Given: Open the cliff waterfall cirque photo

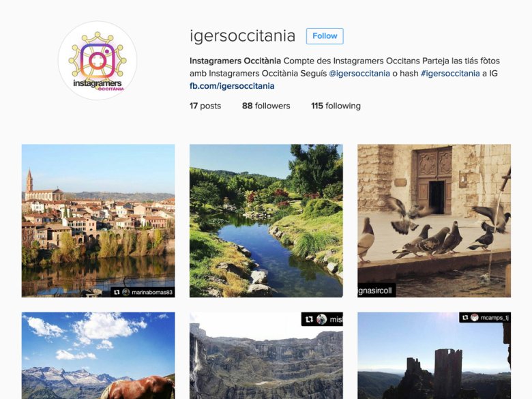Looking at the screenshot, I should (x=266, y=355).
